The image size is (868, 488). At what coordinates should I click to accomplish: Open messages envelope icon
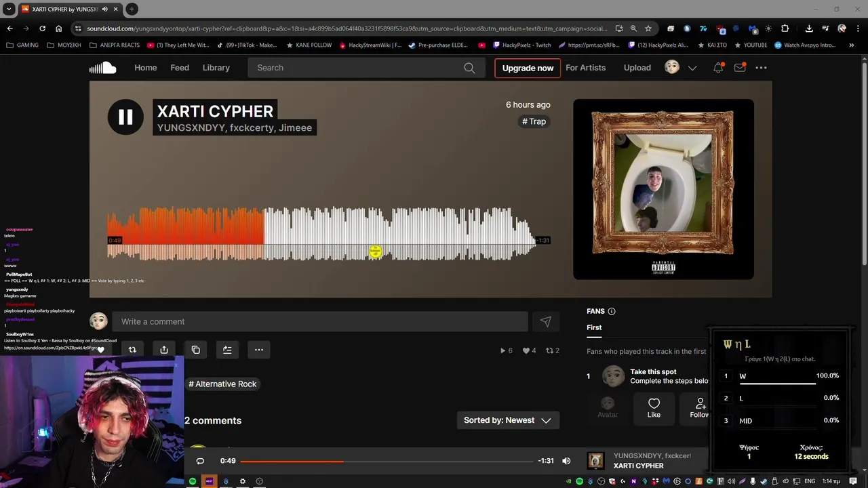tap(740, 68)
